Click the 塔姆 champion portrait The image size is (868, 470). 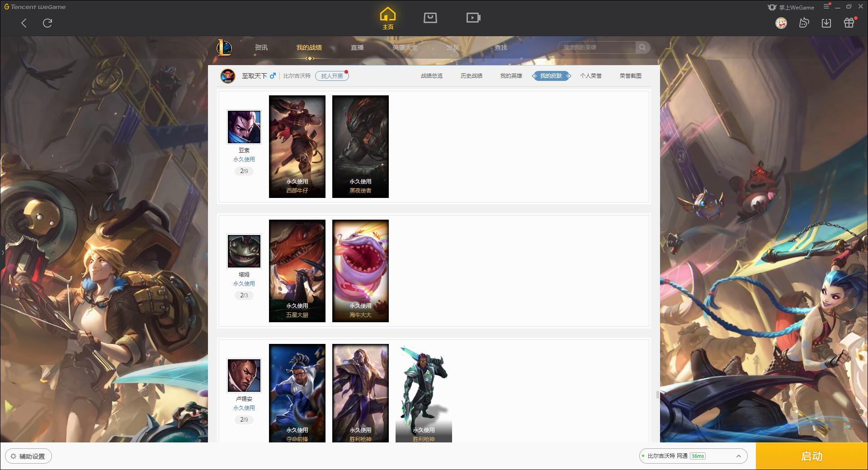tap(244, 251)
